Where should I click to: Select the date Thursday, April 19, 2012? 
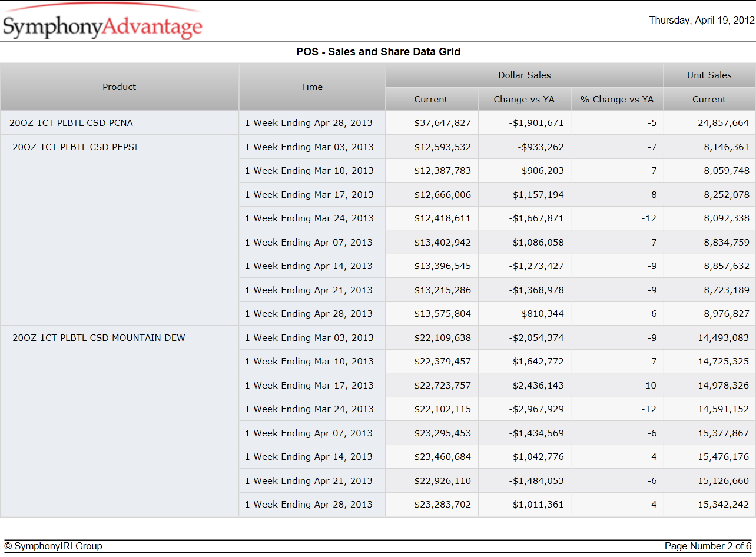coord(702,20)
